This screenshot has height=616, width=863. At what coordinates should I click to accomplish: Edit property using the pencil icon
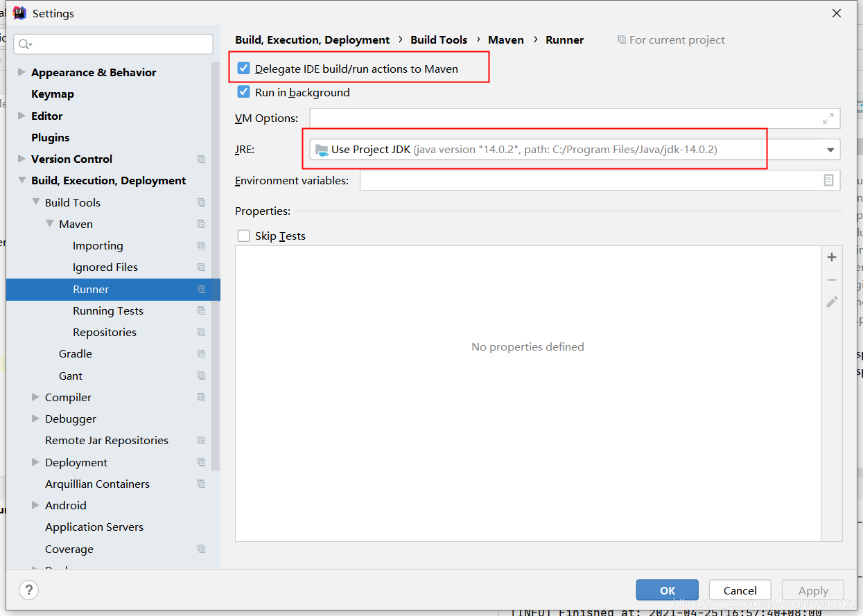coord(832,302)
